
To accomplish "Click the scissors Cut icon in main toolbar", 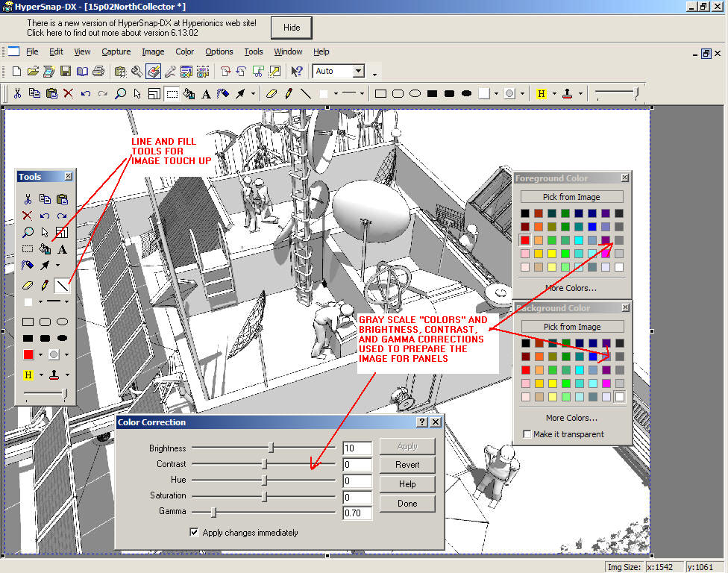I will click(18, 93).
